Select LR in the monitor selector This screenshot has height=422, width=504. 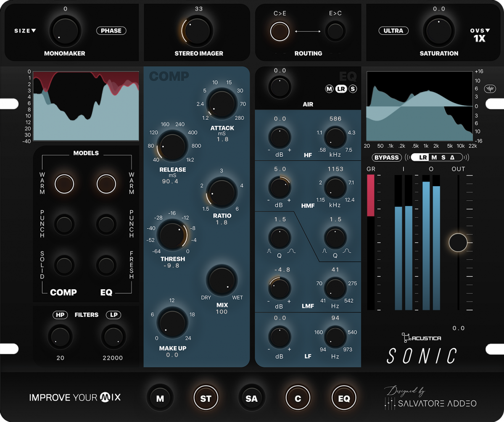click(423, 158)
